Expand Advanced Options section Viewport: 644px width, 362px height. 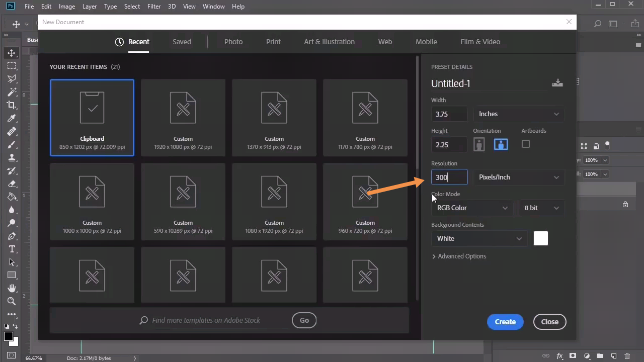[x=458, y=256]
